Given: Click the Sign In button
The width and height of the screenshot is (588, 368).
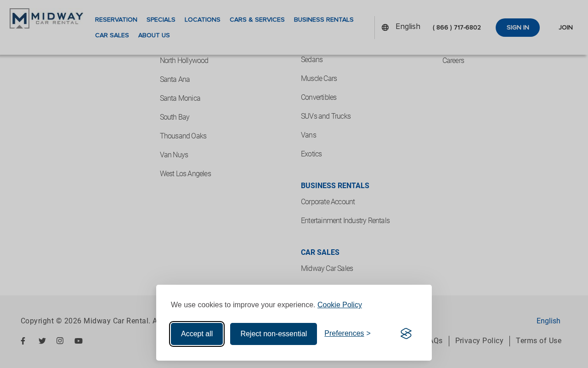Looking at the screenshot, I should (518, 28).
